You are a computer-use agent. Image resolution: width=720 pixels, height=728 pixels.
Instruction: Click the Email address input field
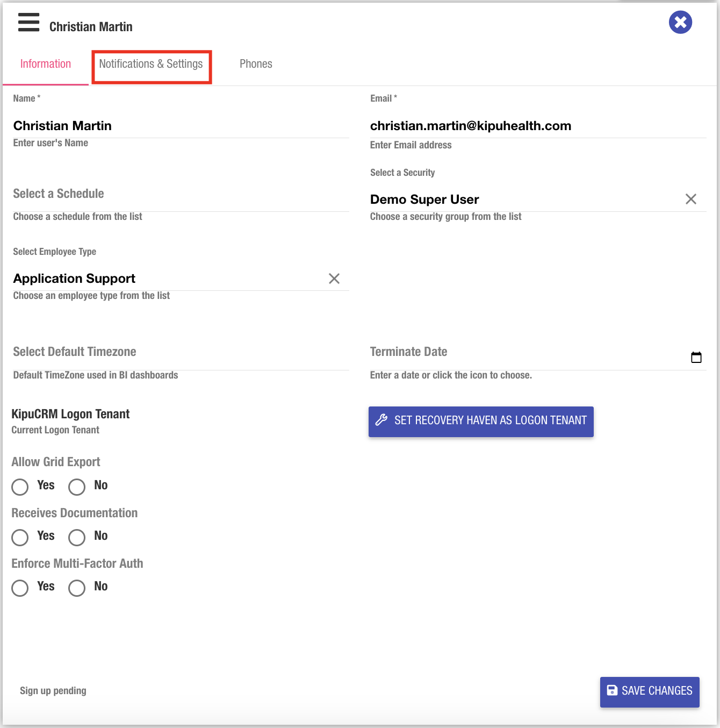pos(537,126)
